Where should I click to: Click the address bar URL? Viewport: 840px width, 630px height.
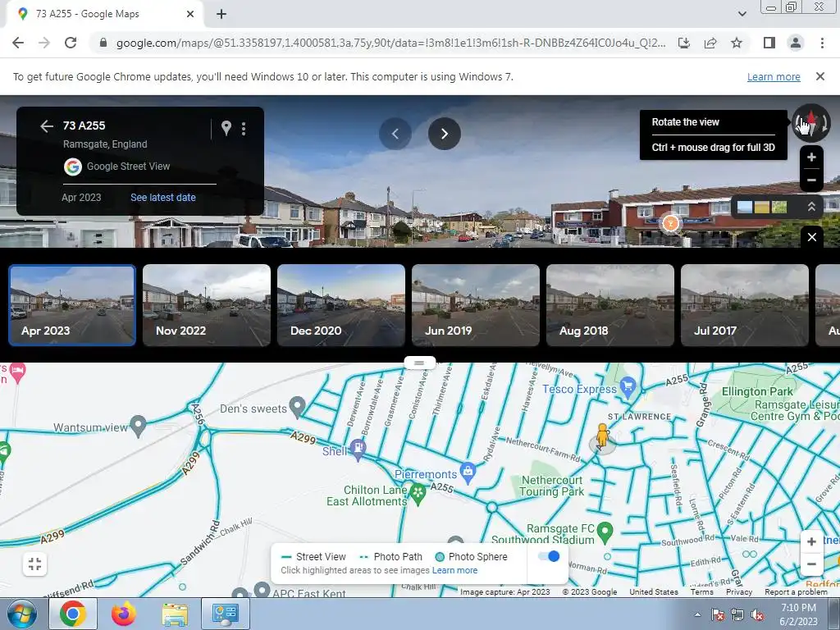[x=390, y=43]
